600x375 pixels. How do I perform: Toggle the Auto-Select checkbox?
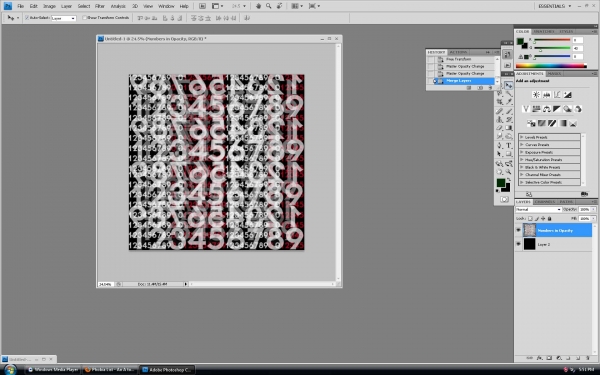[27, 18]
